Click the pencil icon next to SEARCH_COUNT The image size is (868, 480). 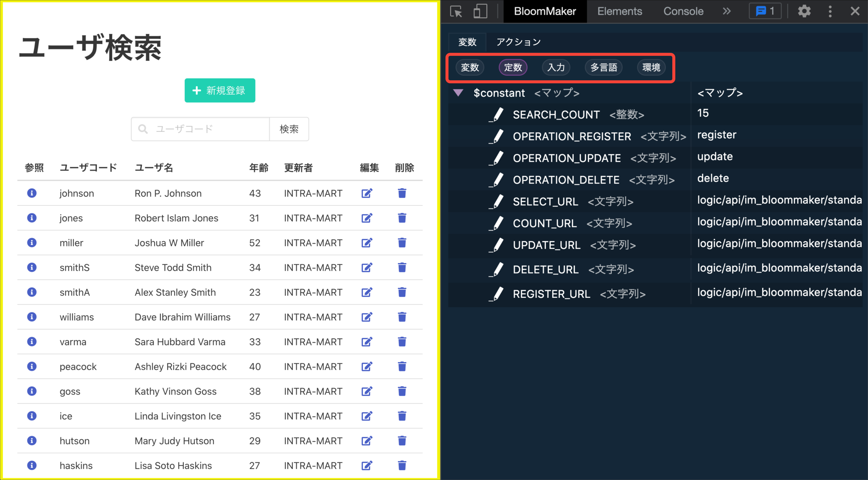497,114
